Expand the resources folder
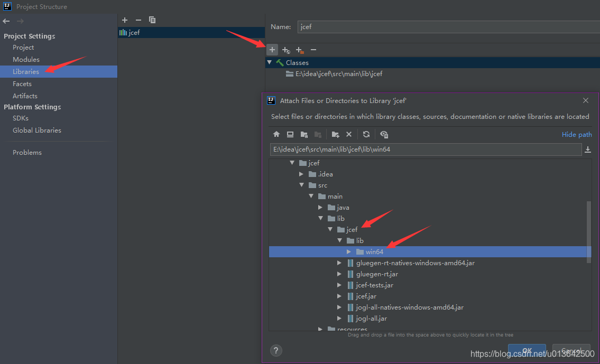600x364 pixels. tap(320, 329)
